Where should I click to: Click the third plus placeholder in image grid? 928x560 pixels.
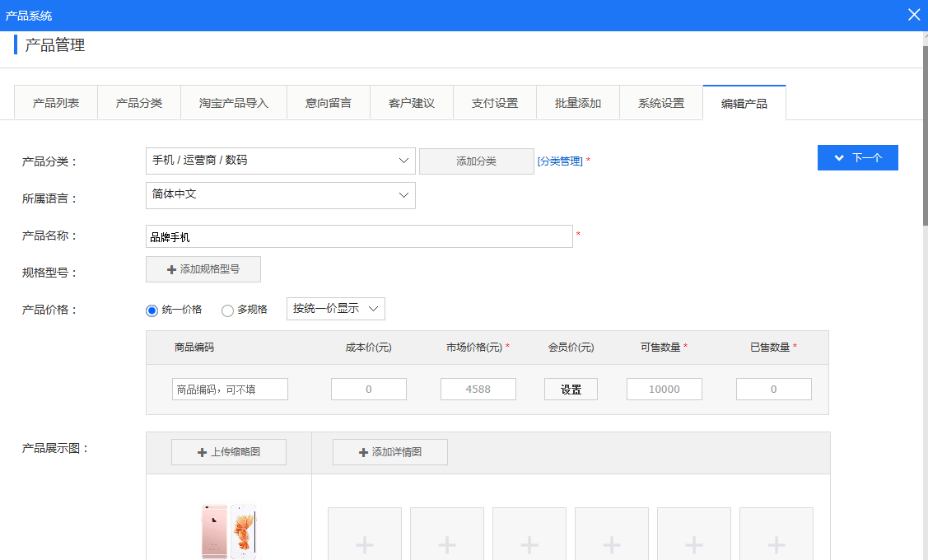(529, 544)
